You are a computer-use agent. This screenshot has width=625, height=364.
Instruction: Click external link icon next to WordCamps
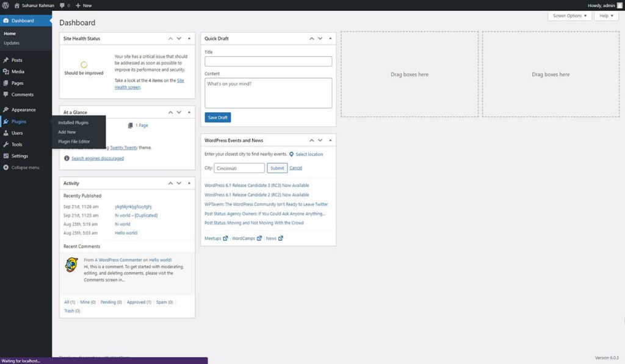(x=259, y=238)
